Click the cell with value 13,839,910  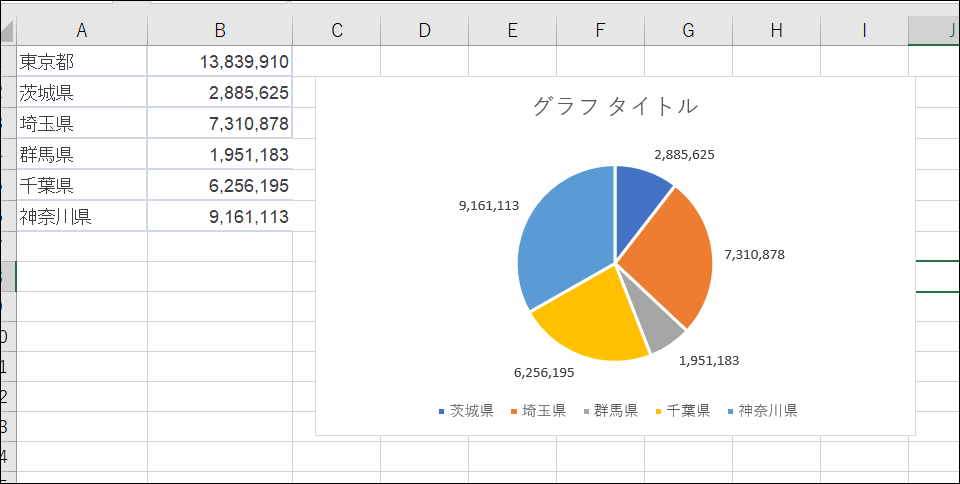click(220, 61)
